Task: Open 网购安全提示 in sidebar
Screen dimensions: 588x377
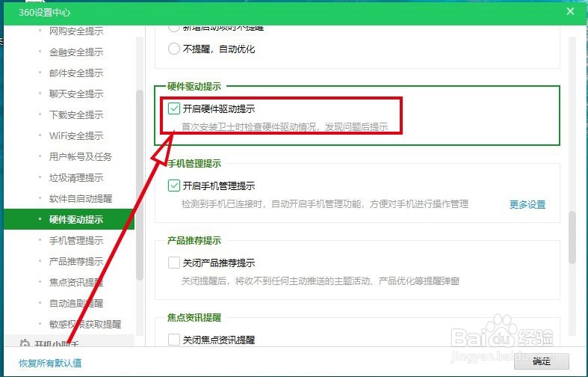Action: coord(76,31)
